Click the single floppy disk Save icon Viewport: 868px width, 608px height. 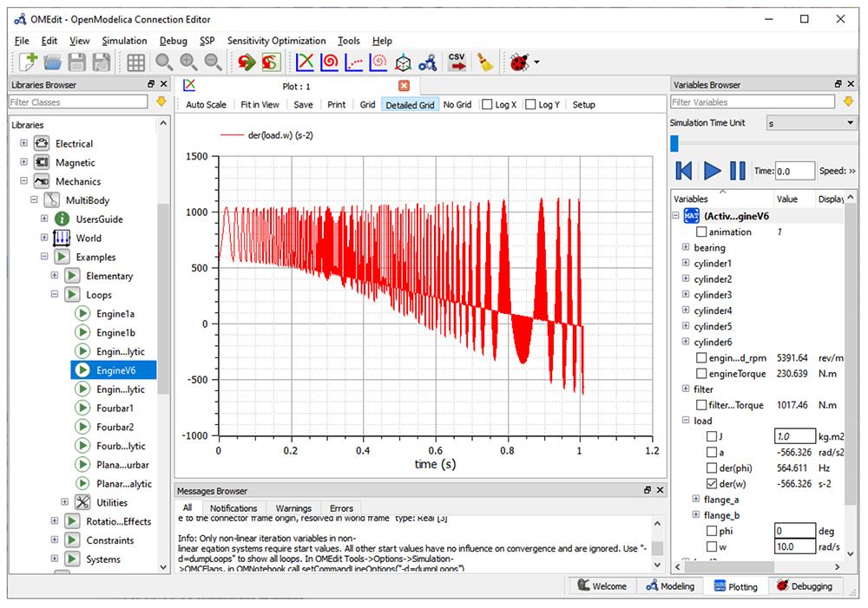tap(77, 62)
